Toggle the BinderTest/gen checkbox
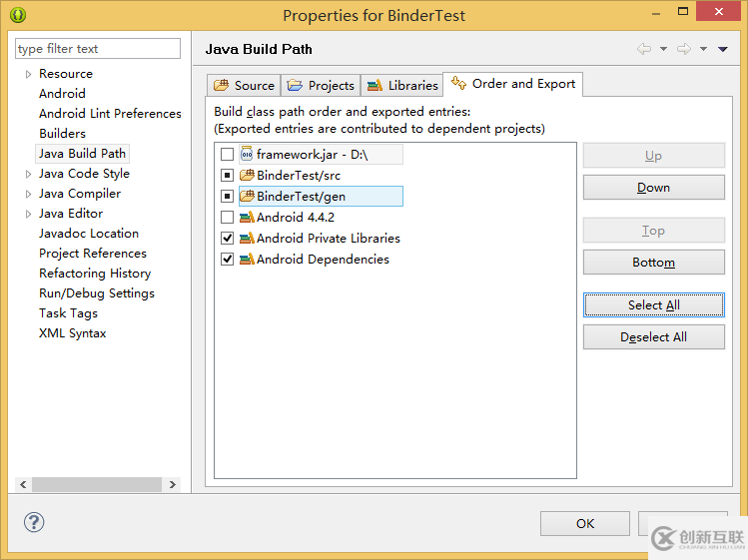The width and height of the screenshot is (748, 560). [227, 196]
